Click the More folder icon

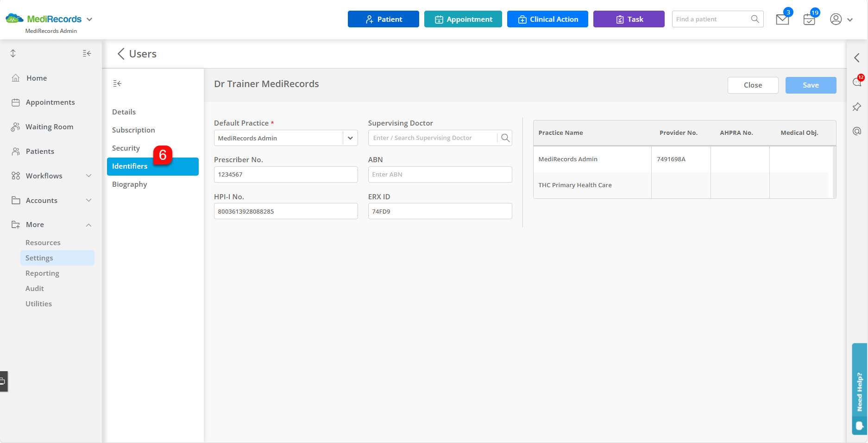click(16, 225)
